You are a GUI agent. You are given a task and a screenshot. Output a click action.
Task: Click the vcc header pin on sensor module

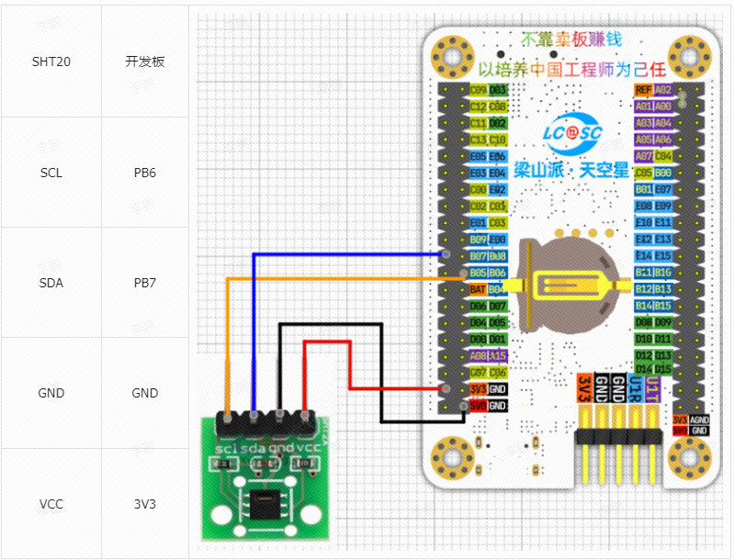(x=305, y=423)
